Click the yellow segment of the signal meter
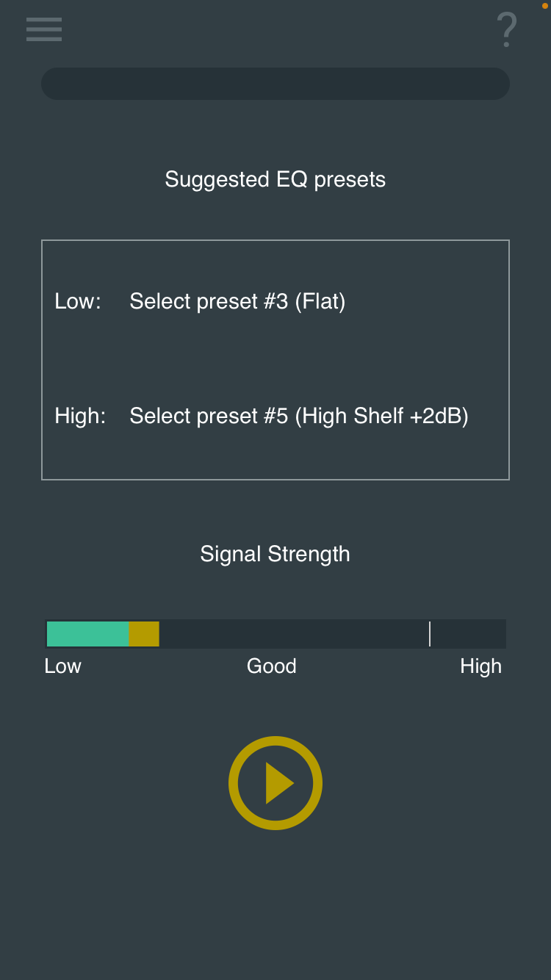The height and width of the screenshot is (980, 551). pyautogui.click(x=144, y=634)
